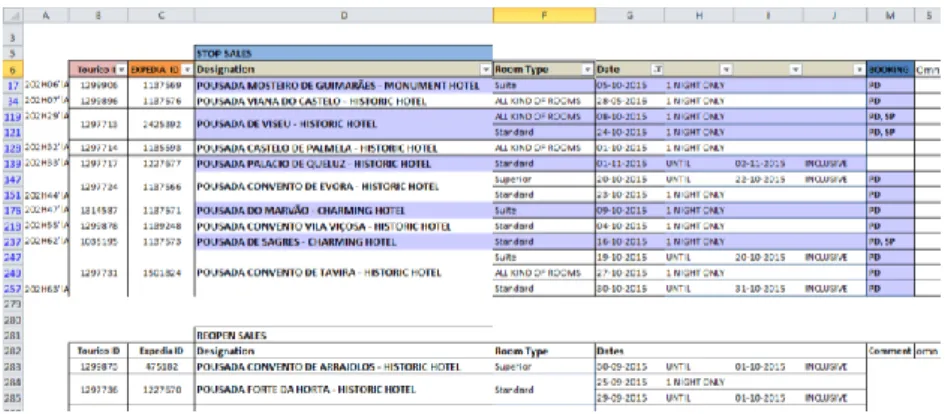Click Expedia ID cell 475182 in Reopen table
The height and width of the screenshot is (414, 945).
161,366
